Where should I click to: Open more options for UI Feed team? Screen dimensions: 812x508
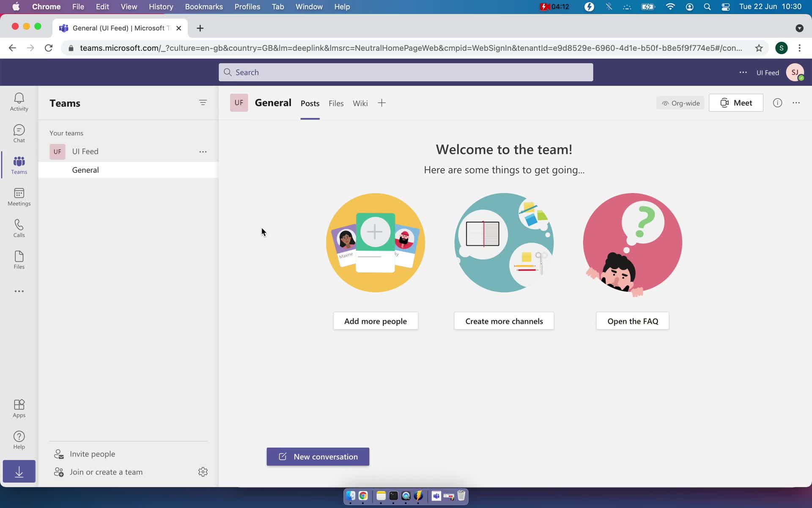click(x=203, y=152)
